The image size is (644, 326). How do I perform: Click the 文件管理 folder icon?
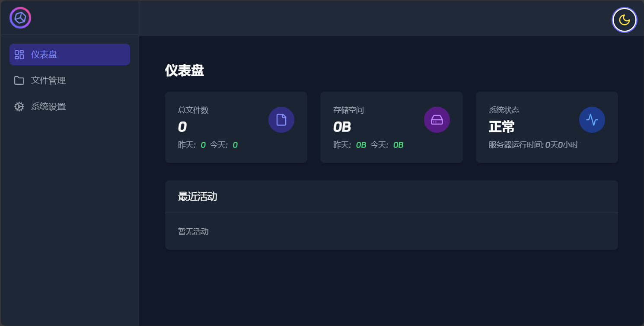pyautogui.click(x=19, y=80)
